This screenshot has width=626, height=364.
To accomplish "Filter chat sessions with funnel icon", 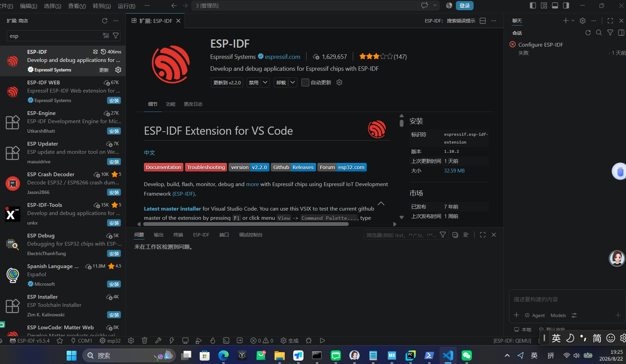I will (610, 33).
